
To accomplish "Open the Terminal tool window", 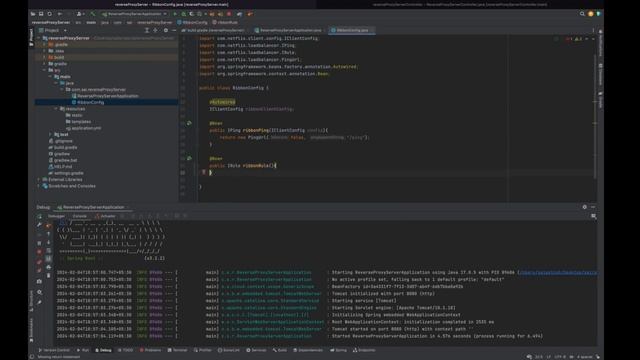I will [x=178, y=350].
